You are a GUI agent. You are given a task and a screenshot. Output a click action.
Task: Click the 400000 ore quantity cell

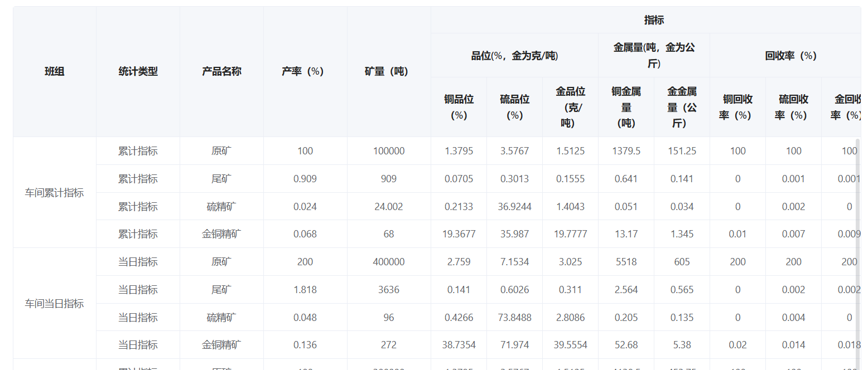(x=389, y=262)
